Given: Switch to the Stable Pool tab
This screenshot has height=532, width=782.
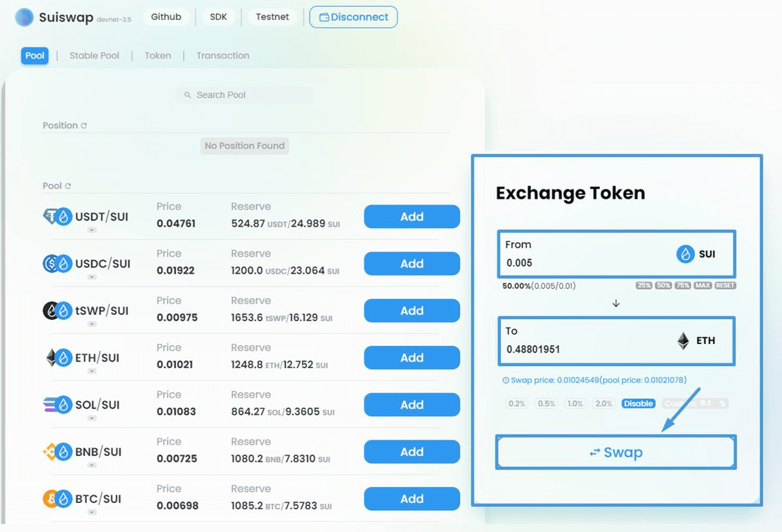Looking at the screenshot, I should point(94,56).
